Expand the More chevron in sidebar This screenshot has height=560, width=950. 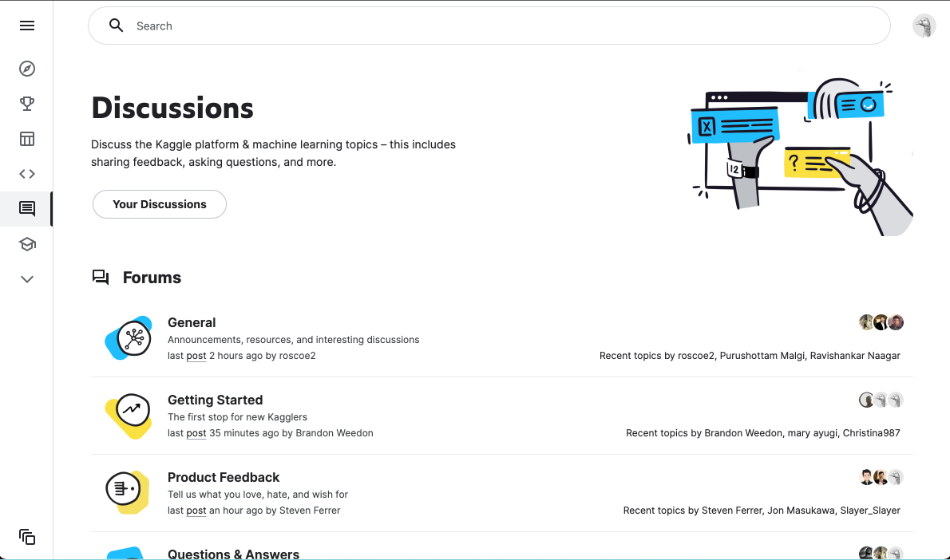click(26, 279)
